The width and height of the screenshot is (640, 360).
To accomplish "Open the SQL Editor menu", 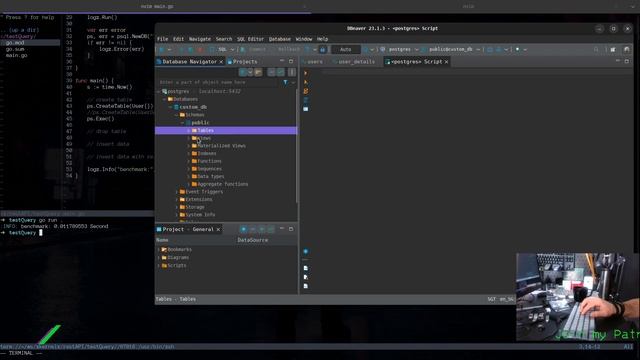I will 251,39.
